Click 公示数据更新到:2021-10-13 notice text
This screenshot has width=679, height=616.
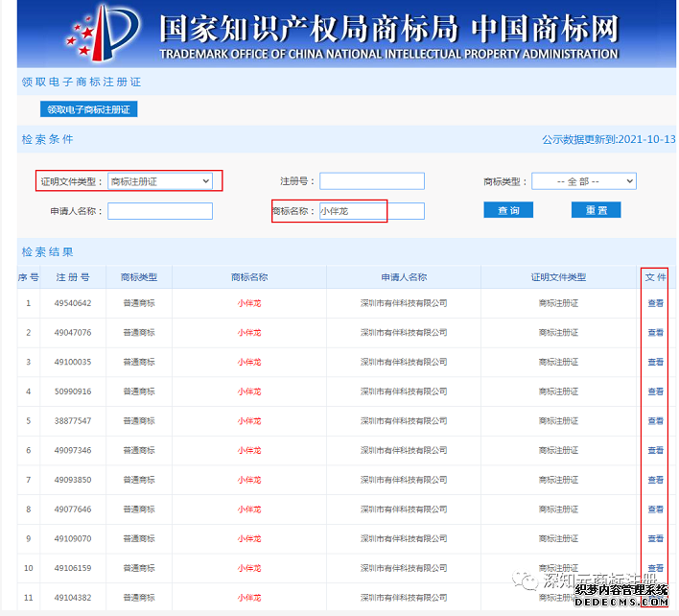coord(608,139)
